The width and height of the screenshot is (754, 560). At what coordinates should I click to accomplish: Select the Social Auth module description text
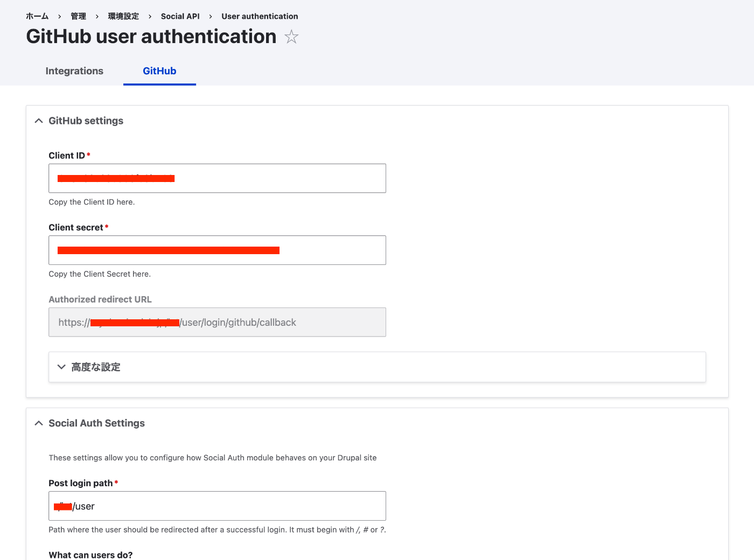(213, 458)
